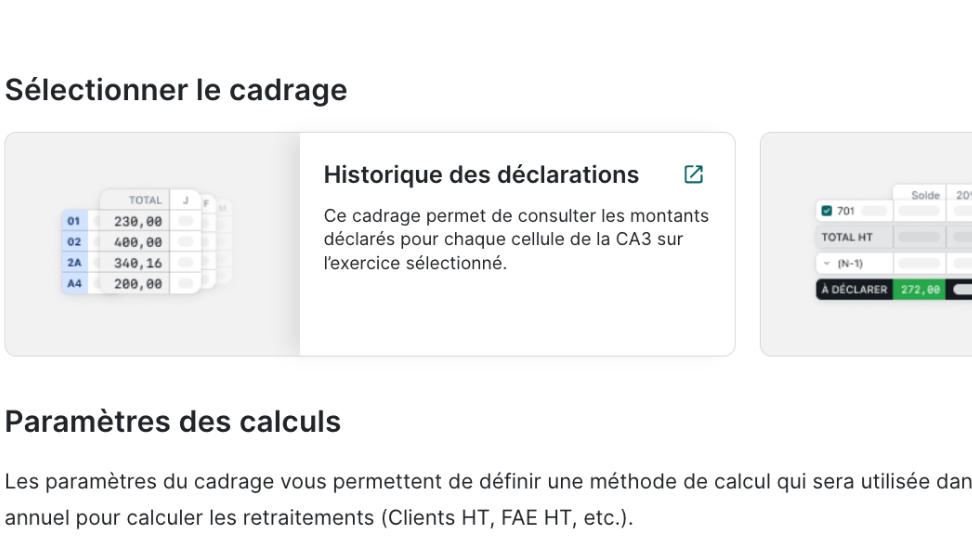Click the TOTAL column header in illustration

(x=145, y=200)
